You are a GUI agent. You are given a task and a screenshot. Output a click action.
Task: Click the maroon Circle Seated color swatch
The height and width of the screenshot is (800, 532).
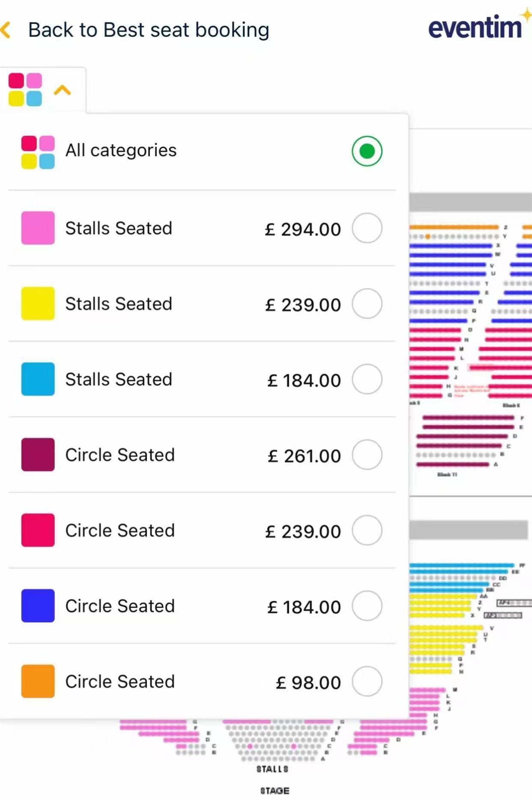[38, 455]
